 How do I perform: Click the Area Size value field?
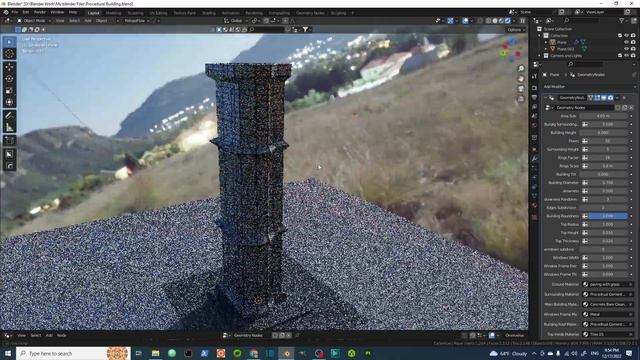point(604,116)
